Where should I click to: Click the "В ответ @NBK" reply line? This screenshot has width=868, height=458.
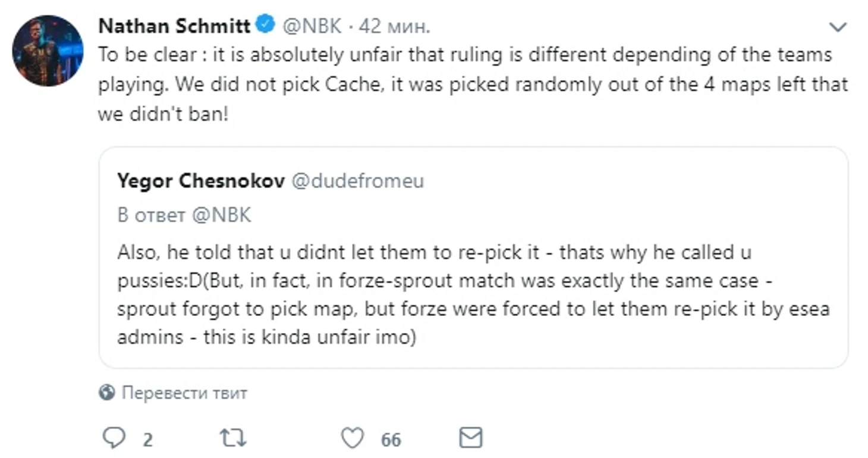click(x=184, y=215)
